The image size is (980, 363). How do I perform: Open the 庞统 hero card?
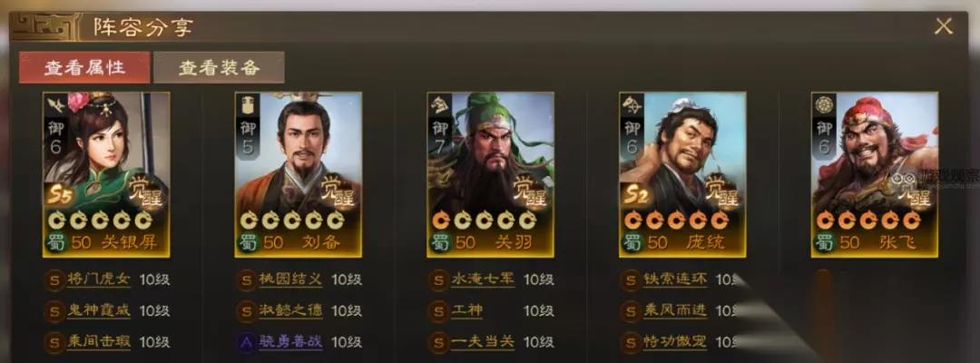[682, 174]
